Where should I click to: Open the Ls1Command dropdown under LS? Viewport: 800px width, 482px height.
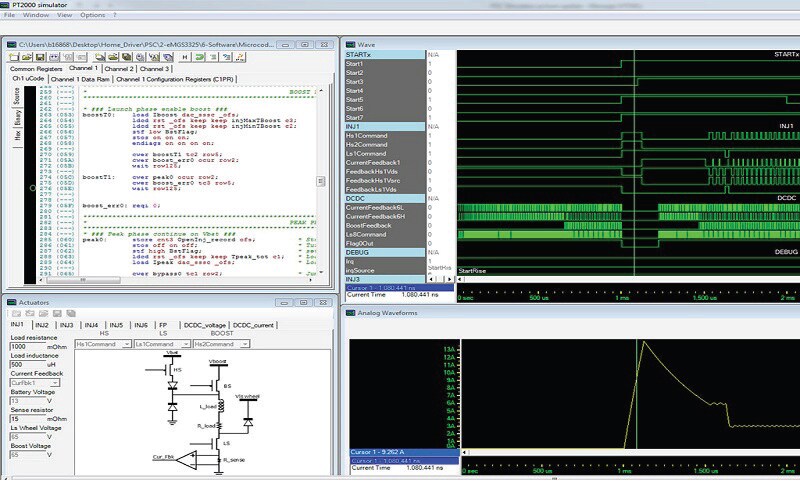point(185,344)
